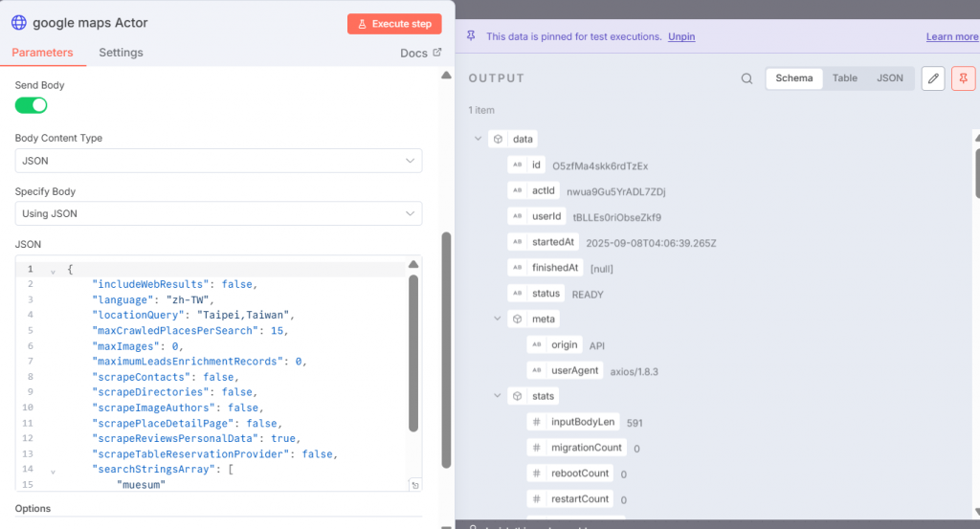Collapse searchStringsArray block at line 14

click(54, 471)
